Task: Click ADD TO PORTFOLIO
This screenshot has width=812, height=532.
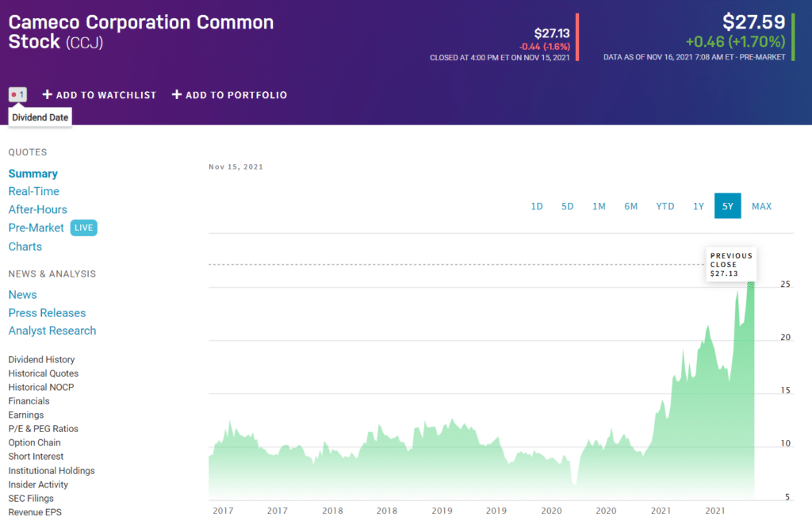Action: click(x=236, y=95)
